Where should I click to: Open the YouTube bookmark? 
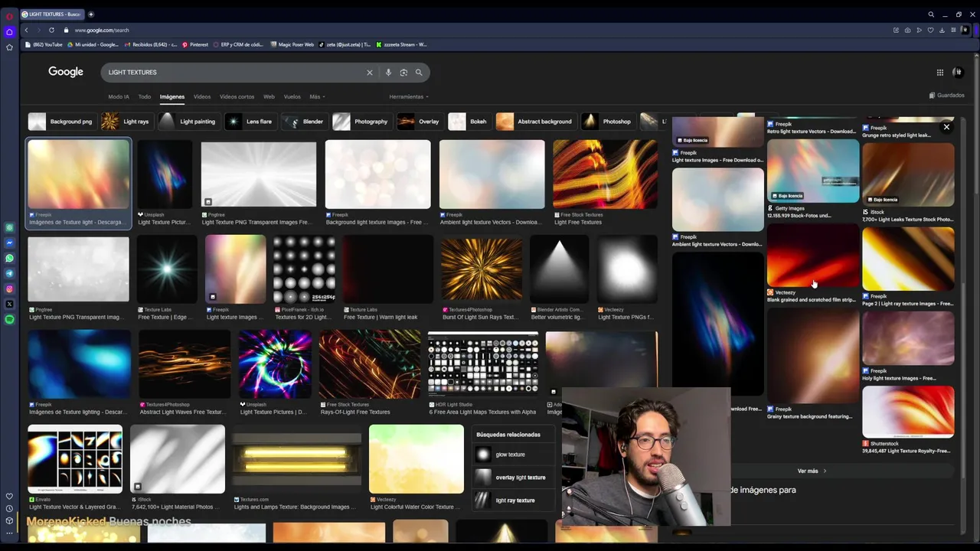[44, 44]
